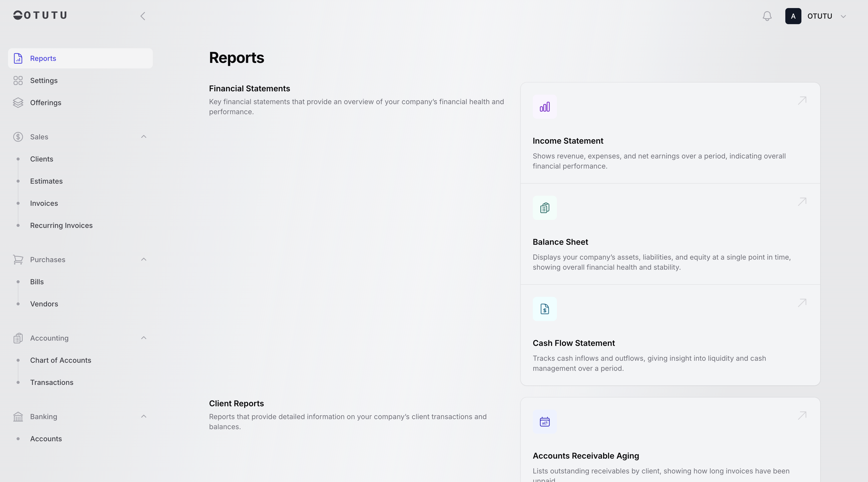Collapse the Accounting section

143,338
